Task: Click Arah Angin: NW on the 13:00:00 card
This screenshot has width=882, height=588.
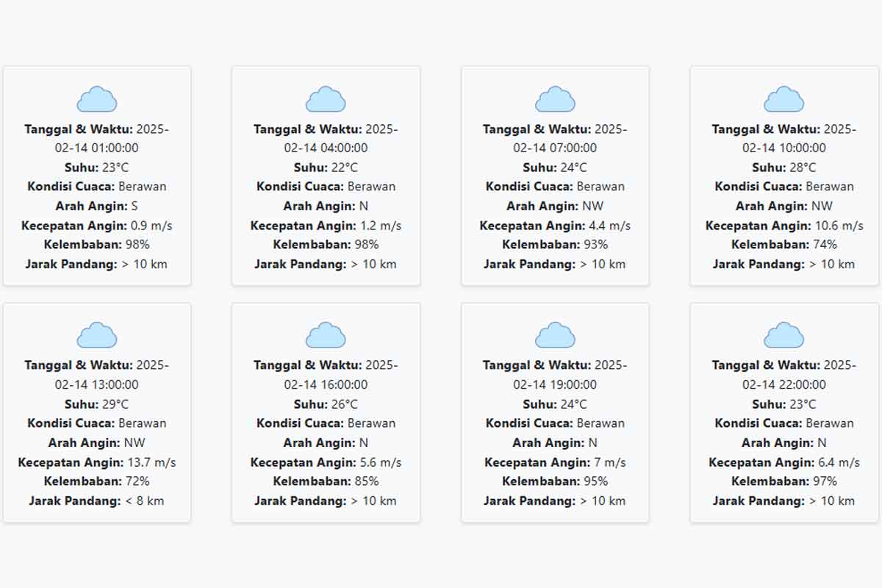Action: [x=97, y=442]
